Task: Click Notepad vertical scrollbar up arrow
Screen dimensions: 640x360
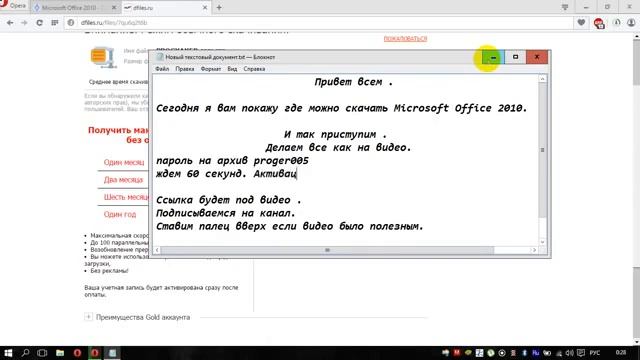Action: [x=542, y=79]
